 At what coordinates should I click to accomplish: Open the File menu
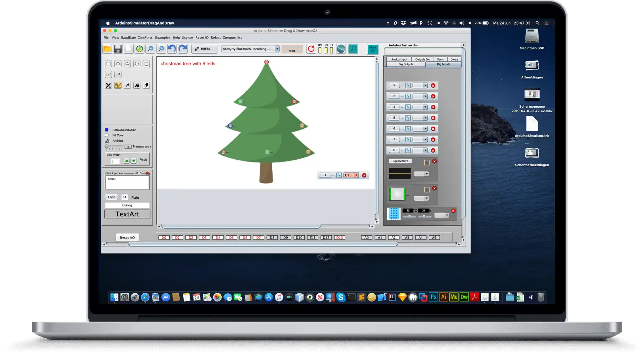point(106,37)
